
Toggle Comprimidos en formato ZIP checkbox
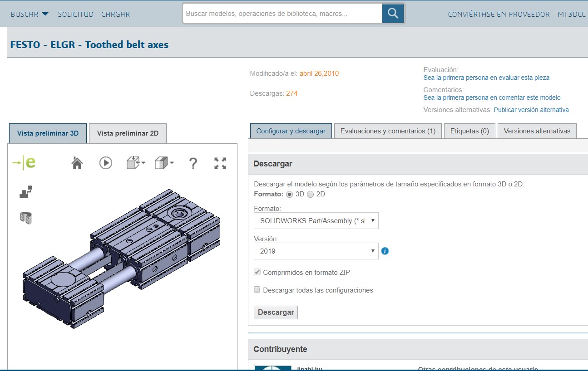tap(257, 272)
